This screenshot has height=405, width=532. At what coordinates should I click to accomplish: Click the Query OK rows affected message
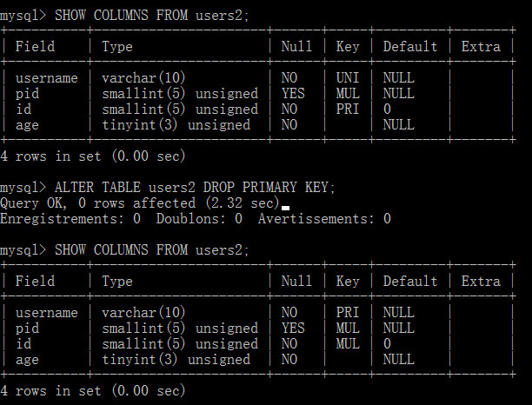[139, 203]
